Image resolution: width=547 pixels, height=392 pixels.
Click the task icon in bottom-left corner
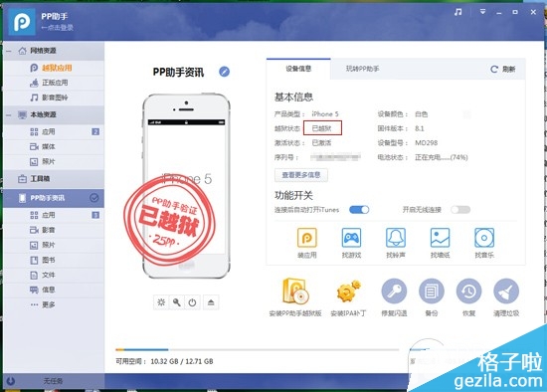click(11, 381)
